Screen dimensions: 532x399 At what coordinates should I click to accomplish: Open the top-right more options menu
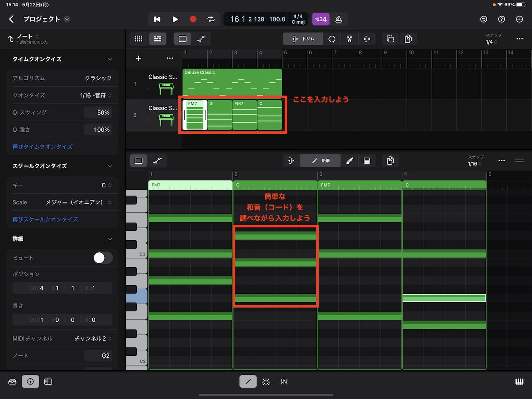point(520,19)
